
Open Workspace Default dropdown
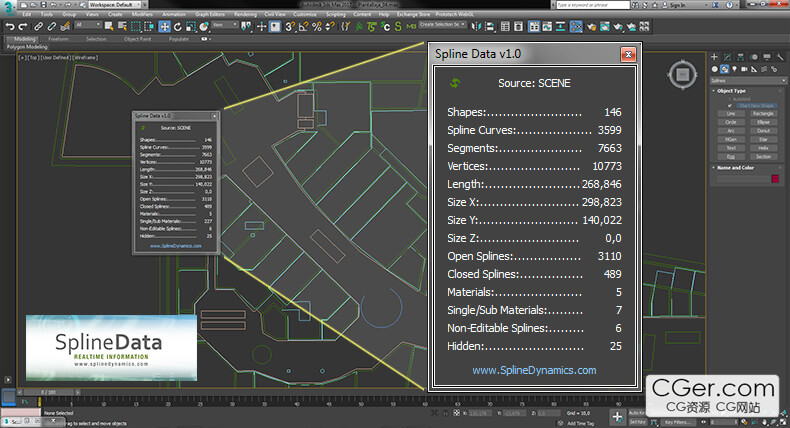tap(115, 5)
